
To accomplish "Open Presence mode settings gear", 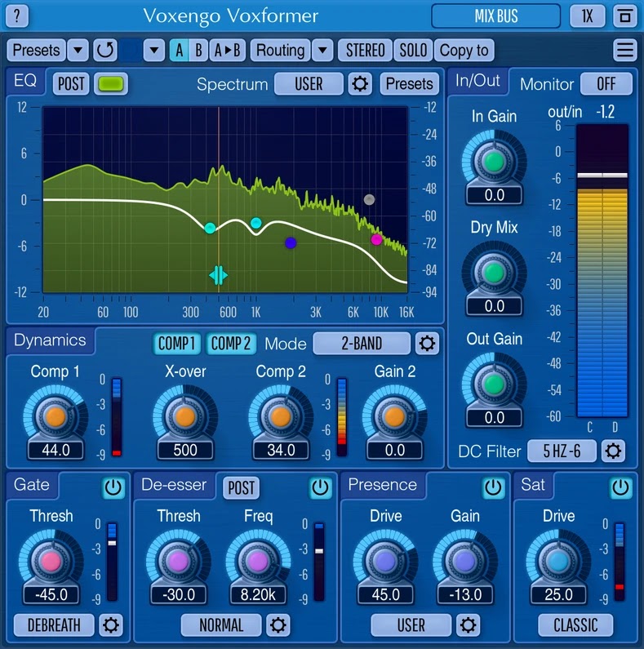I will pyautogui.click(x=468, y=625).
